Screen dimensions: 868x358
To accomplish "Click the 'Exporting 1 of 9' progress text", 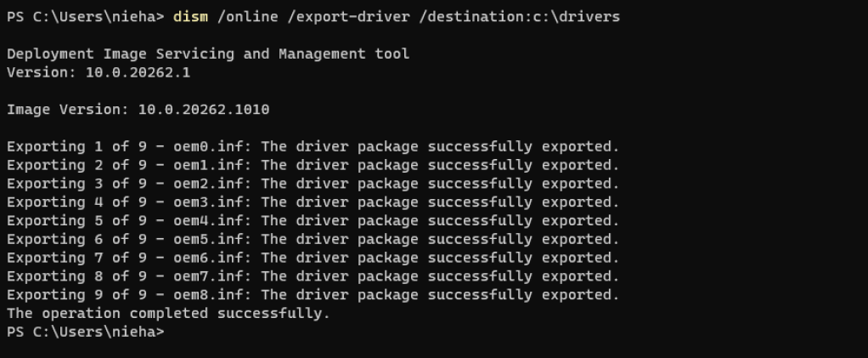I will pyautogui.click(x=68, y=147).
